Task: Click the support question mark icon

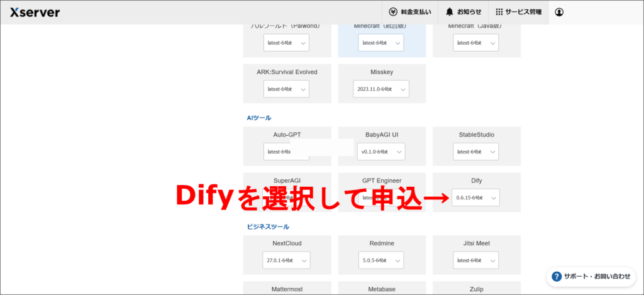Action: click(557, 277)
